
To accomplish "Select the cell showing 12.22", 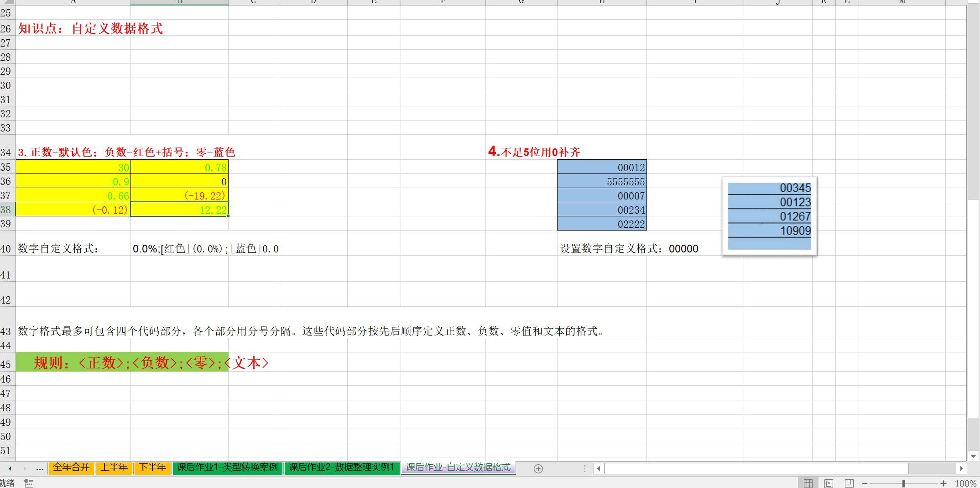I will tap(179, 210).
